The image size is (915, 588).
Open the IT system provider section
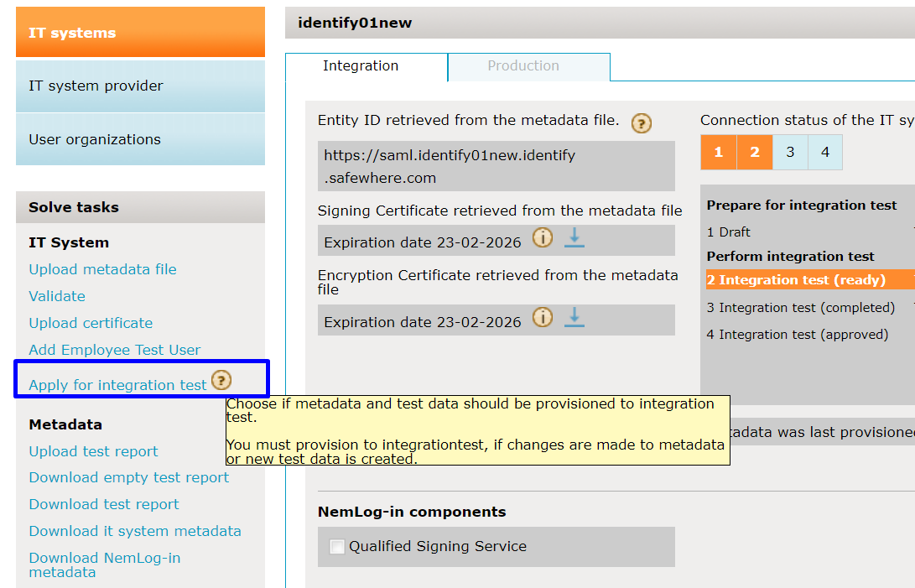140,86
